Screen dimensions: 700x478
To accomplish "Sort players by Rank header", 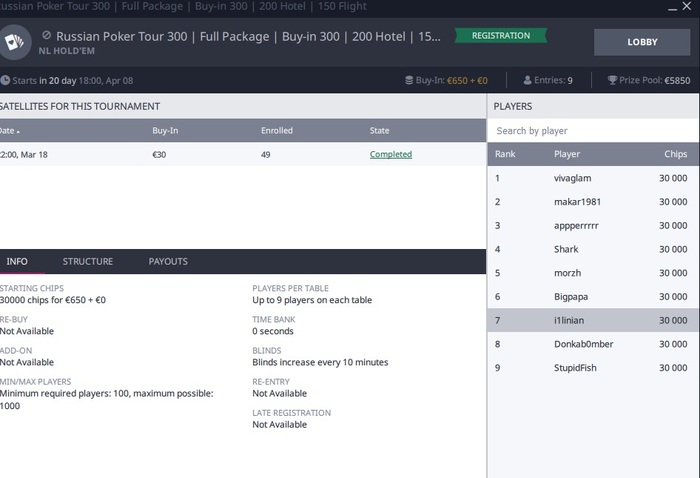I will 505,154.
